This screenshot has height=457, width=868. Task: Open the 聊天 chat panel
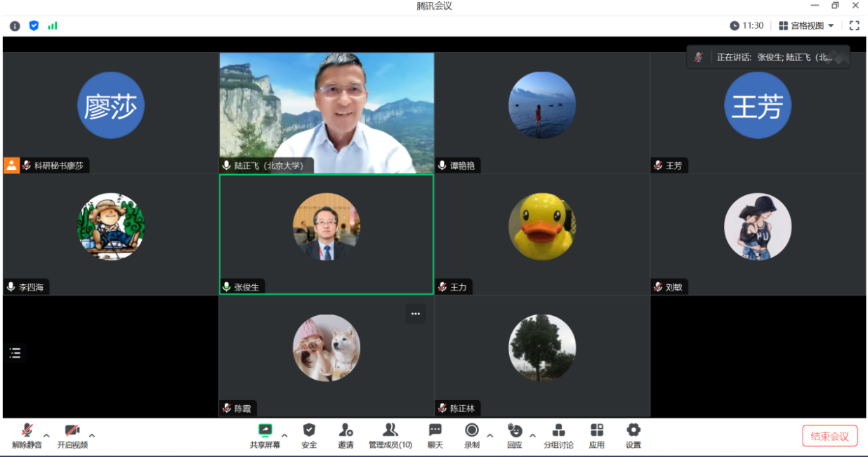coord(435,435)
